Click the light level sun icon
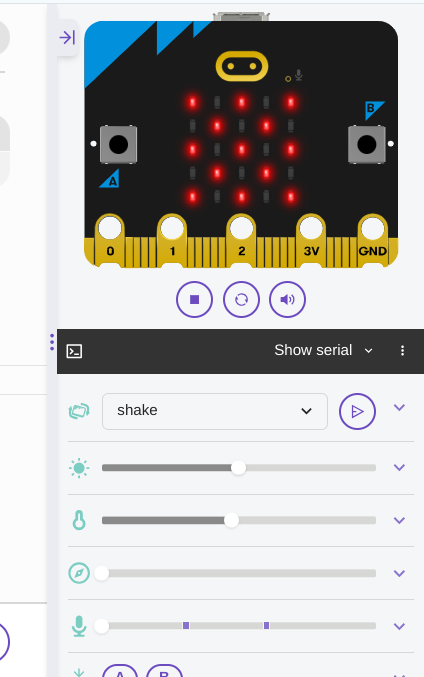 click(79, 468)
